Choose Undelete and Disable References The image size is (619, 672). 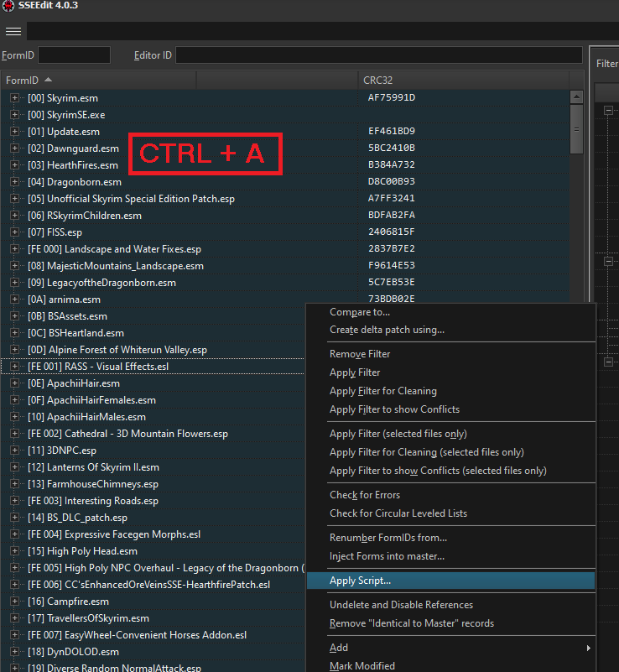click(x=451, y=605)
